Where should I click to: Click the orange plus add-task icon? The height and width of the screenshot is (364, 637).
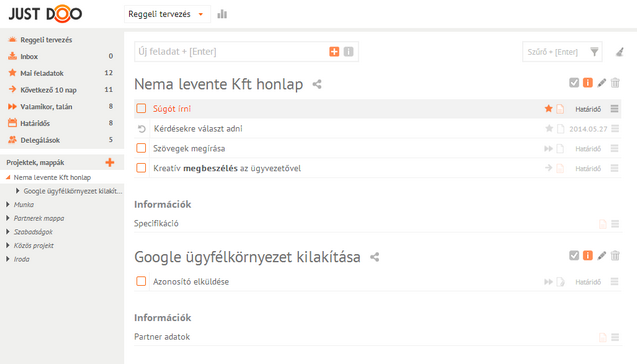(x=334, y=52)
